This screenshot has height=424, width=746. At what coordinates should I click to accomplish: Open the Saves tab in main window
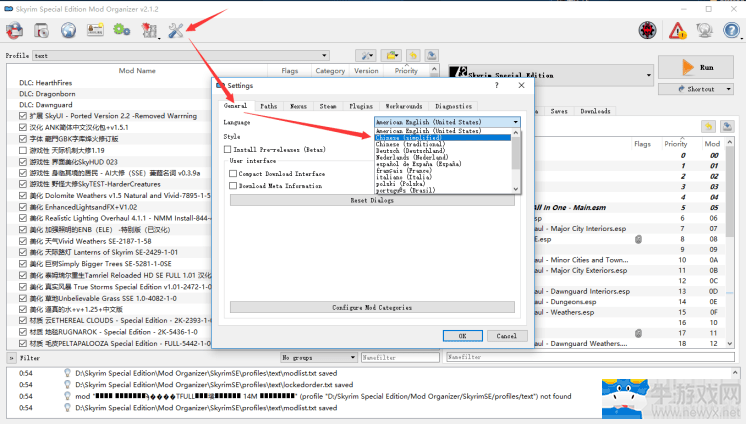tap(559, 111)
